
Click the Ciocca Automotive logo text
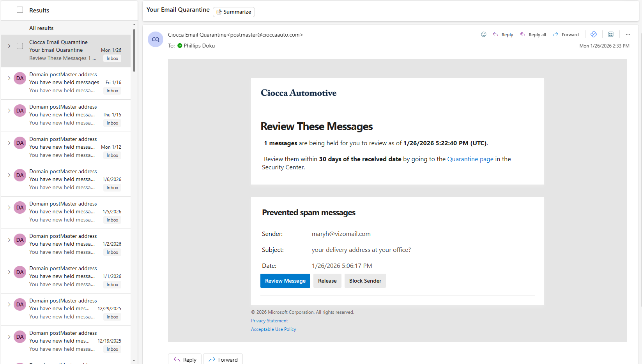coord(299,93)
